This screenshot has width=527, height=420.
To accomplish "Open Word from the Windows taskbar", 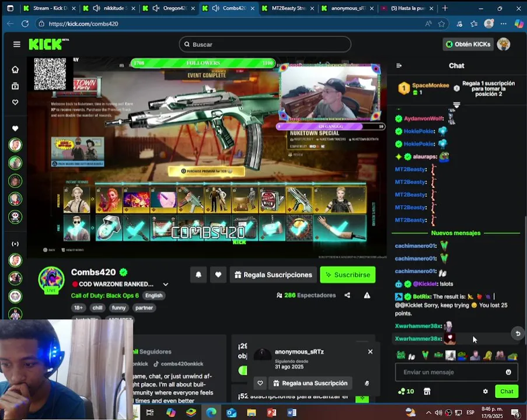I will 292,412.
